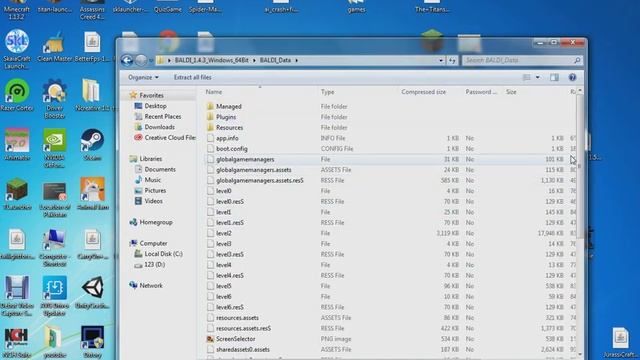Open Downloads in Favorites
Image resolution: width=640 pixels, height=360 pixels.
[x=159, y=127]
